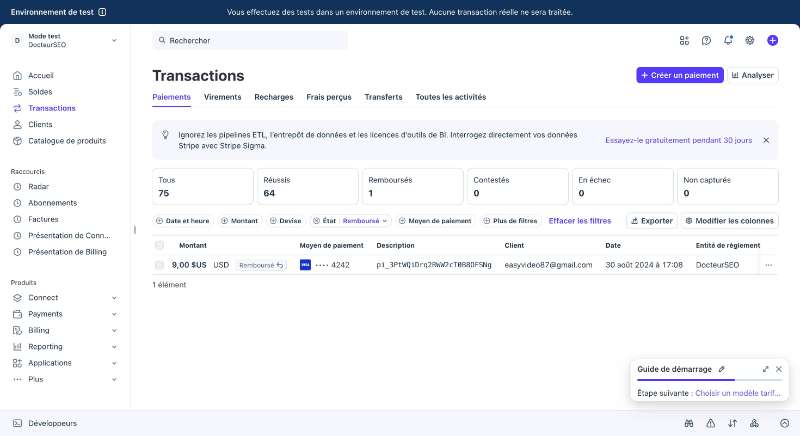The height and width of the screenshot is (436, 800).
Task: Click the Créer un paiement button
Action: [680, 75]
